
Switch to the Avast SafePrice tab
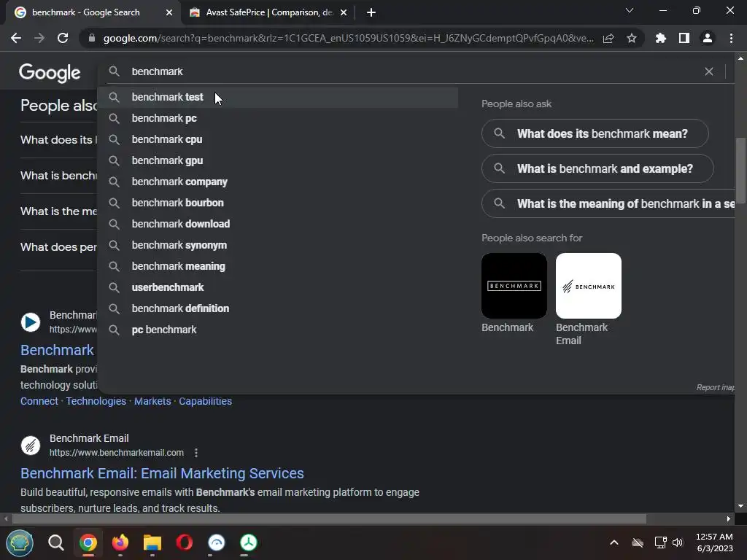(x=268, y=12)
